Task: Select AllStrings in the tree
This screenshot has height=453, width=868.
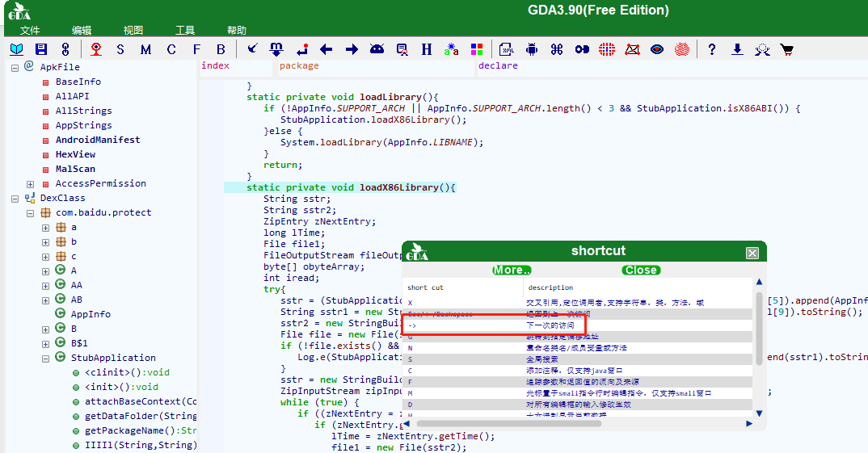Action: [83, 111]
